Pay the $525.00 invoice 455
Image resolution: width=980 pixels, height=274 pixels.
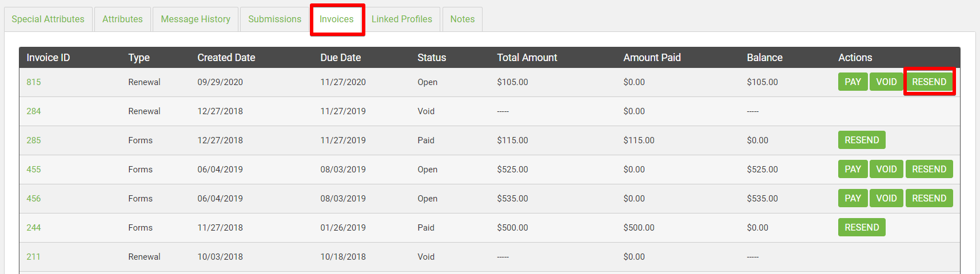click(x=852, y=169)
